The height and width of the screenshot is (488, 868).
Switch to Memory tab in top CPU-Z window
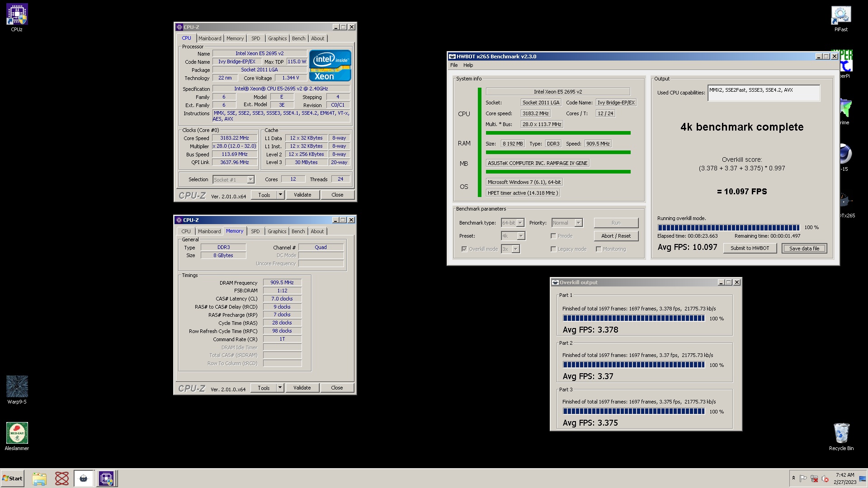click(x=235, y=38)
